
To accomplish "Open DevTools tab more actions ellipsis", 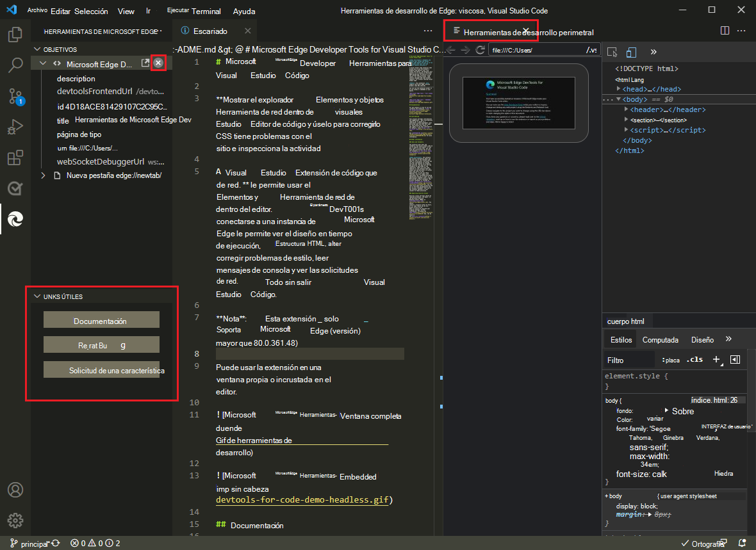I will (x=741, y=30).
